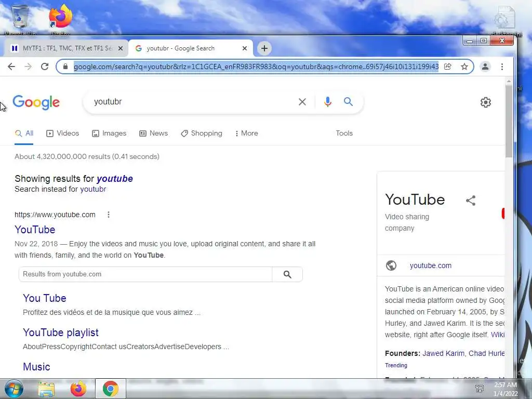The image size is (532, 399).
Task: Submit search with the magnifier icon
Action: (348, 101)
